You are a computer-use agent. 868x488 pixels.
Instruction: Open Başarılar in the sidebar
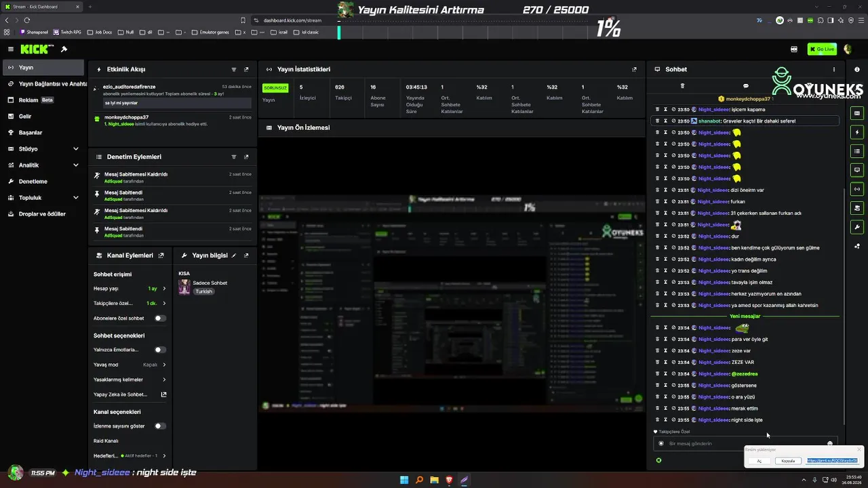click(43, 133)
